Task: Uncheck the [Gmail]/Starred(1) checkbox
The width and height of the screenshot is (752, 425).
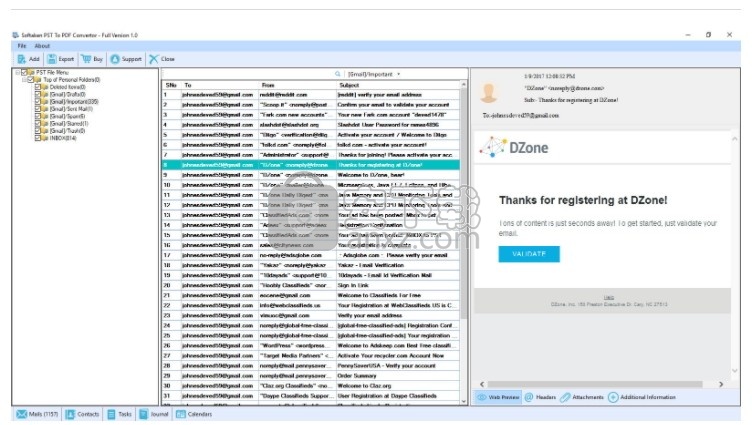Action: click(x=37, y=123)
